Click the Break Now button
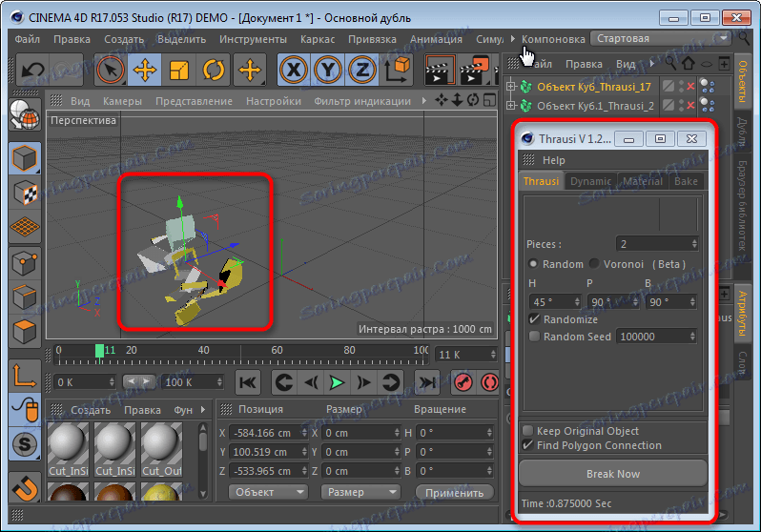This screenshot has width=761, height=532. [x=613, y=473]
